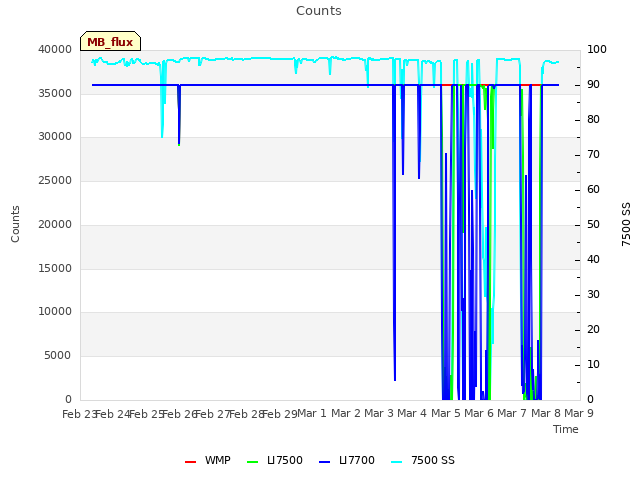Click the Feb 24 date tick label

click(x=112, y=414)
